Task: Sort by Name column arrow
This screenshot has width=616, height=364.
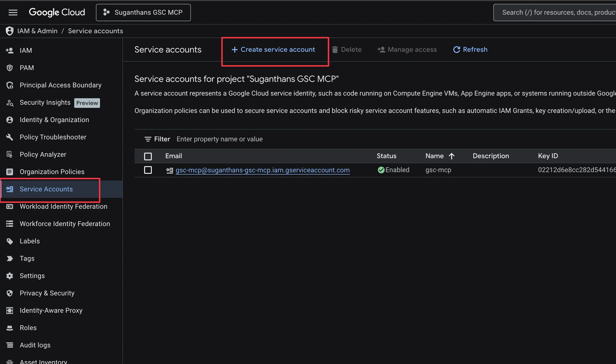Action: point(451,156)
